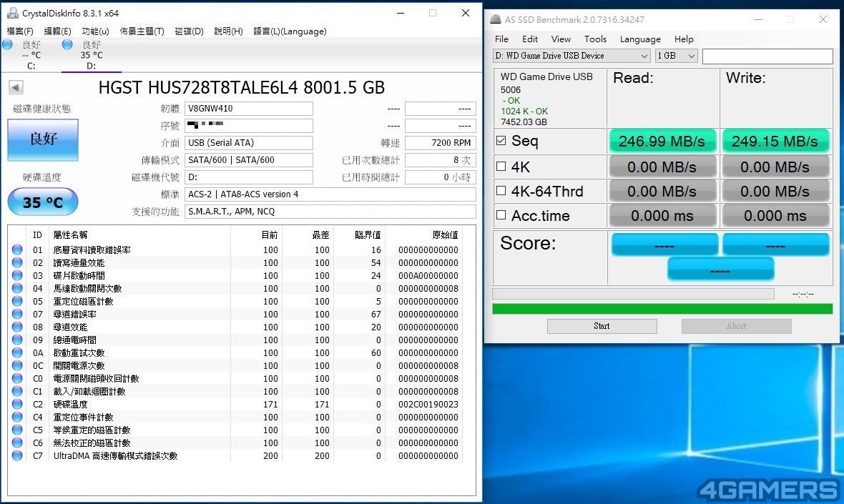Click the Seq read result 246.99 MB/s
844x504 pixels.
(x=662, y=141)
